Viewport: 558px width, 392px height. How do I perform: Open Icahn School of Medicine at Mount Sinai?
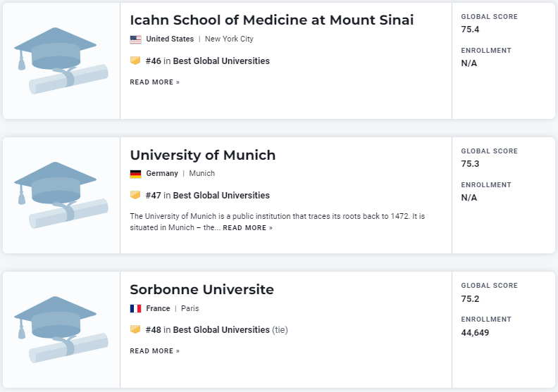(x=271, y=20)
